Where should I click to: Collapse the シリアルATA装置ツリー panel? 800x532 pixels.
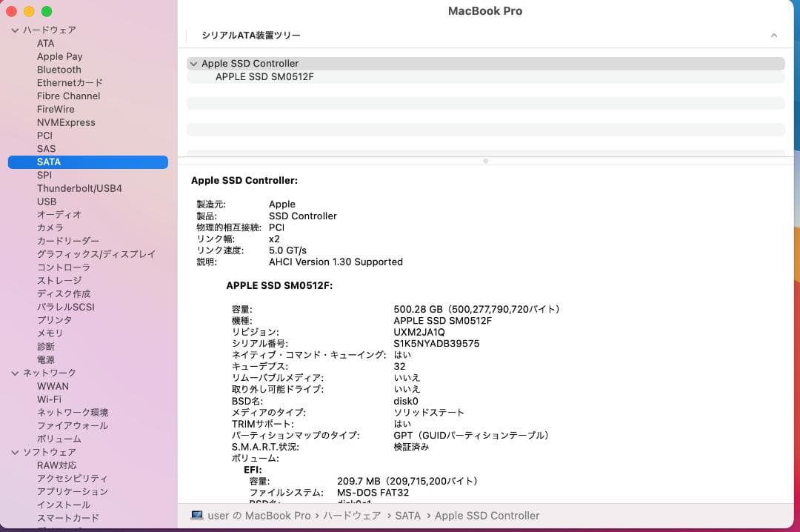[774, 35]
